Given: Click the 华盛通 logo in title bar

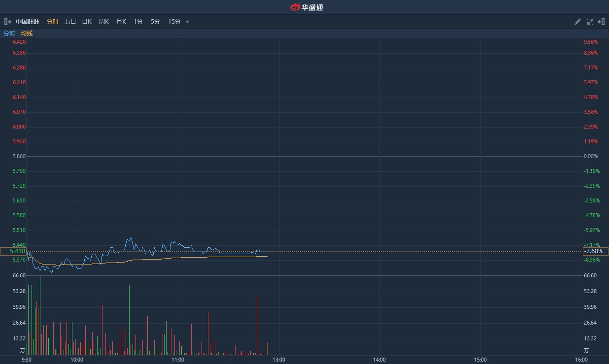Looking at the screenshot, I should [306, 7].
